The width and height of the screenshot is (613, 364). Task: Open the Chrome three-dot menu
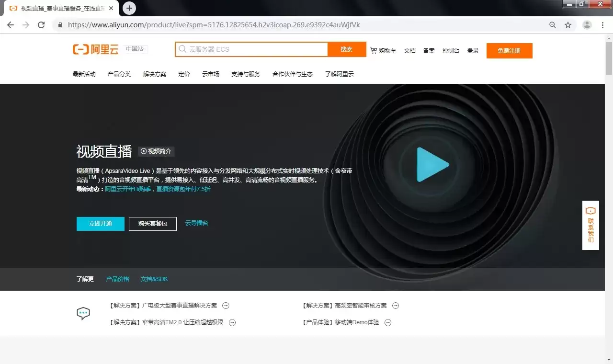[602, 25]
